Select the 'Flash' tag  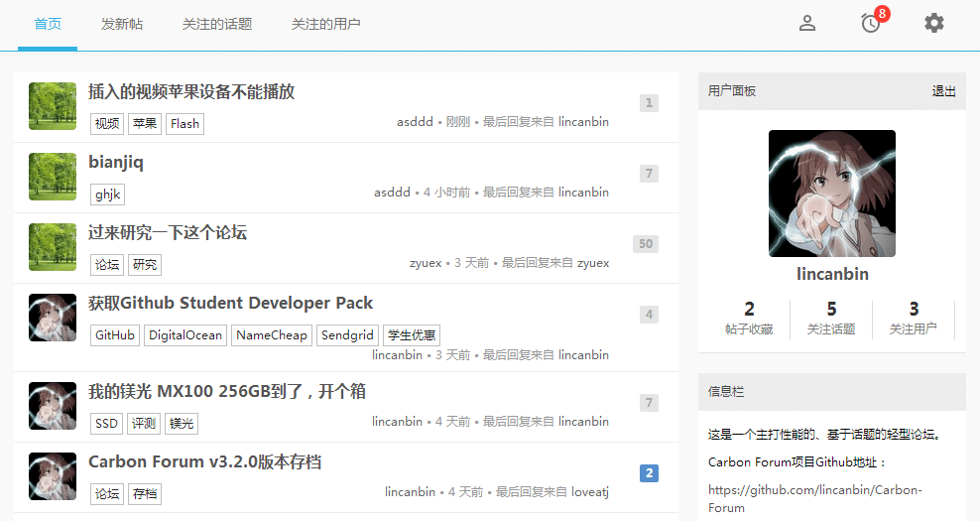click(x=184, y=124)
